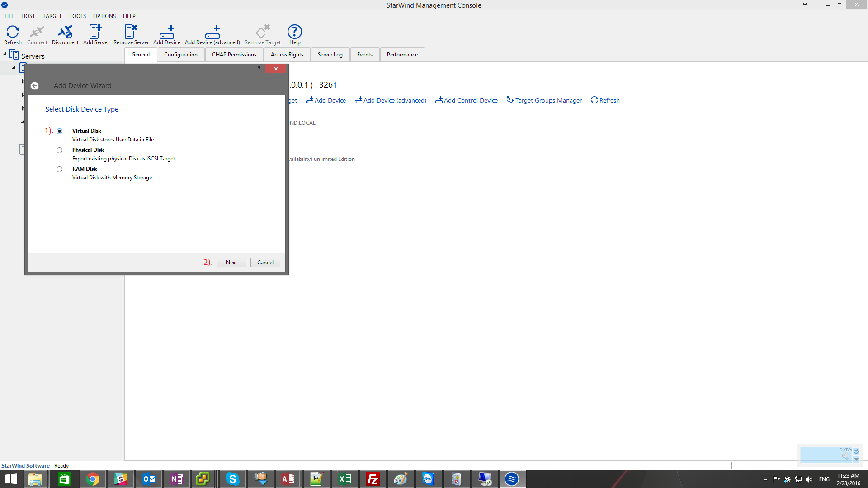Click the volume speaker tray icon

(x=809, y=479)
